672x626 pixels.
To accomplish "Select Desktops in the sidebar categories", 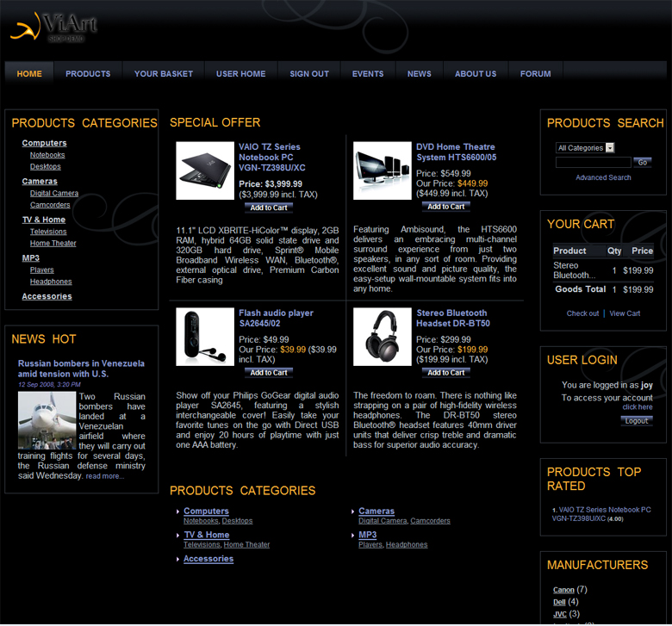I will pyautogui.click(x=45, y=166).
